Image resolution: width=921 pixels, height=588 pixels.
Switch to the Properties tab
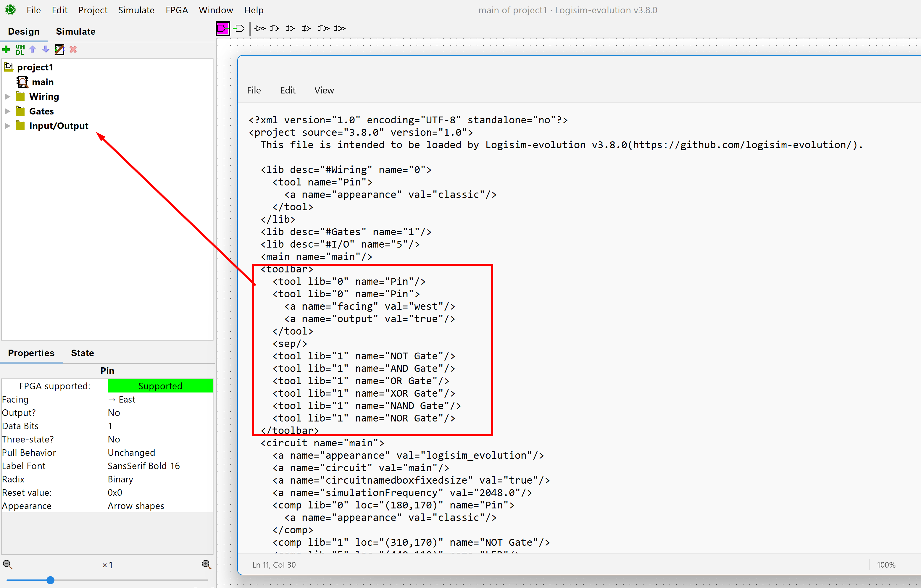point(31,353)
